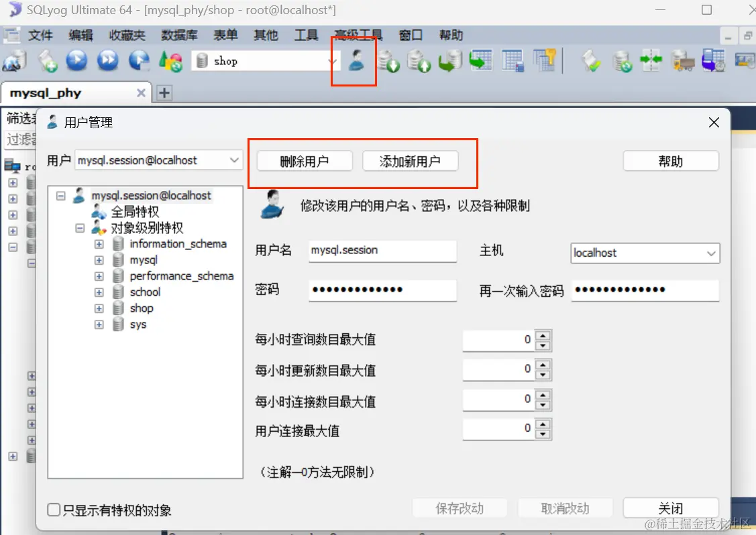This screenshot has width=756, height=535.
Task: Open the 用户 selection dropdown
Action: (234, 160)
